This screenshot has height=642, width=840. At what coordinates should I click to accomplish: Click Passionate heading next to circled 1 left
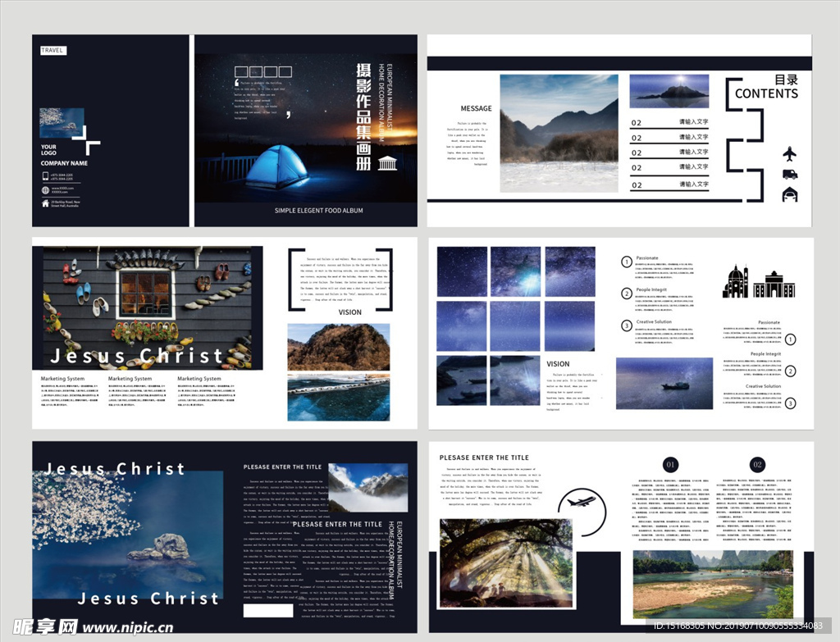pos(646,258)
